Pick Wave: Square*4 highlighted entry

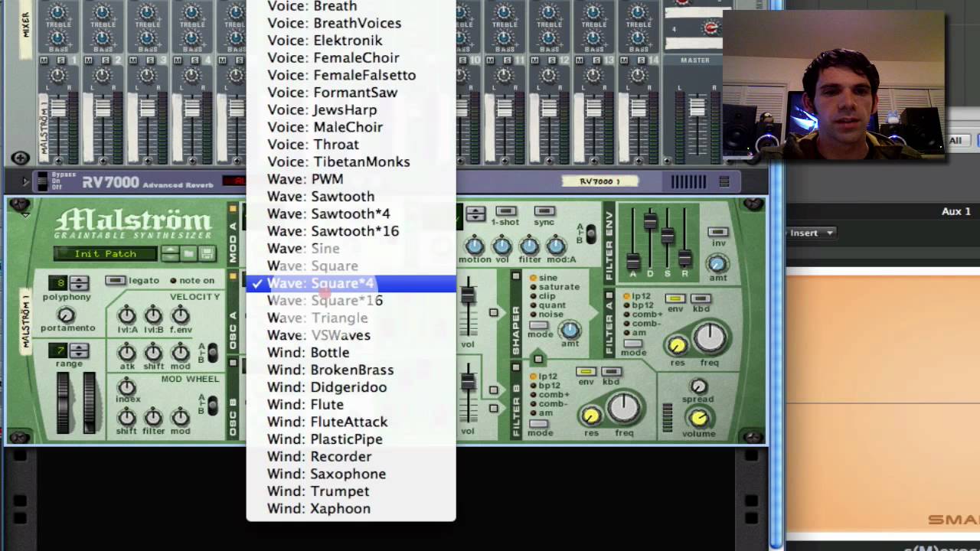[x=351, y=283]
